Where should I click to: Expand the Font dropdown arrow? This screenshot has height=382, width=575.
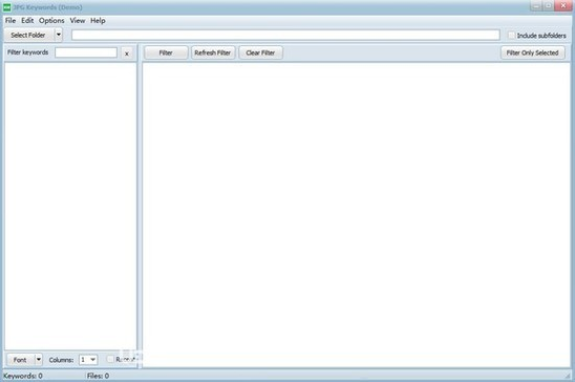tap(39, 360)
